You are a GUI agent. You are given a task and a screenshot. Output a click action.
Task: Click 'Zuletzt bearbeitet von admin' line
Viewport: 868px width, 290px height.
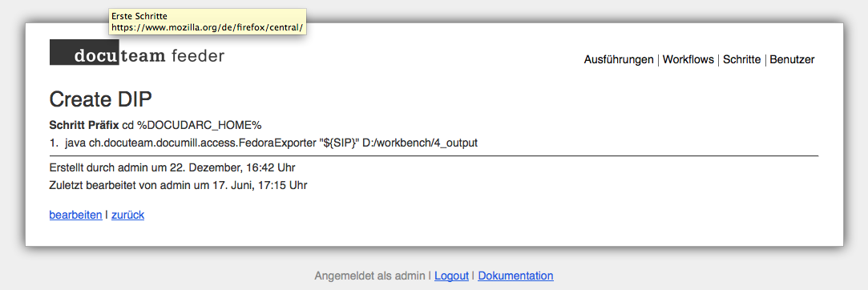coord(178,185)
